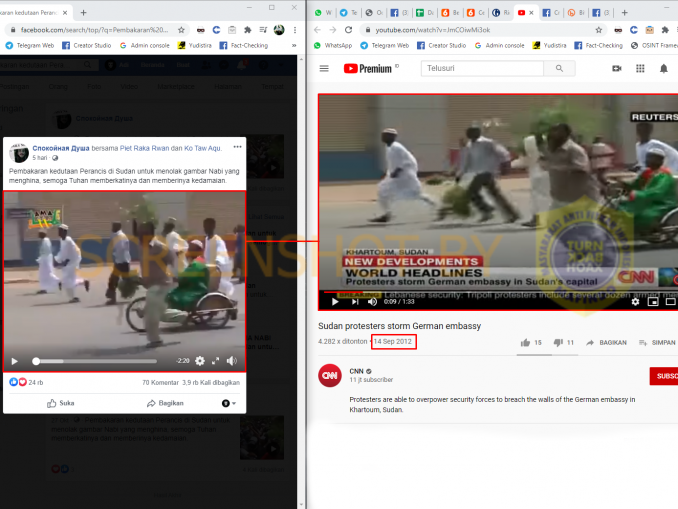Subscribe to the CNN channel
678x509 pixels.
coord(664,376)
